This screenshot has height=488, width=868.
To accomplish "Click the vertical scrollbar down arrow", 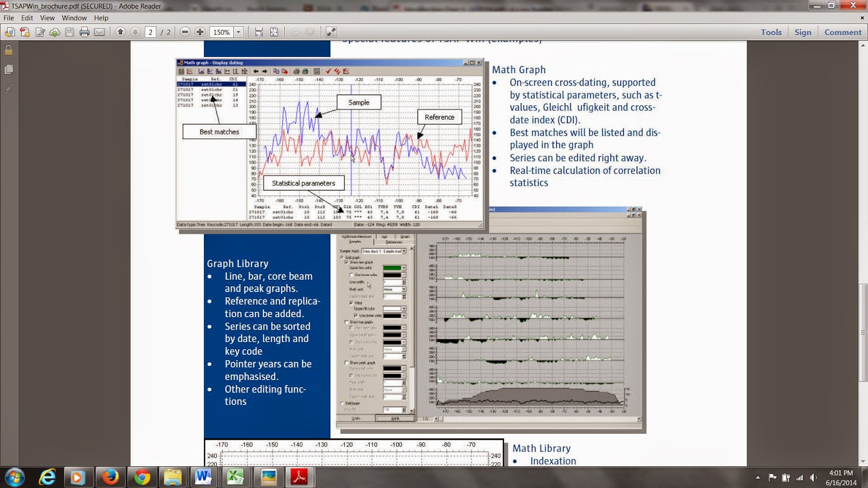I will pyautogui.click(x=863, y=462).
